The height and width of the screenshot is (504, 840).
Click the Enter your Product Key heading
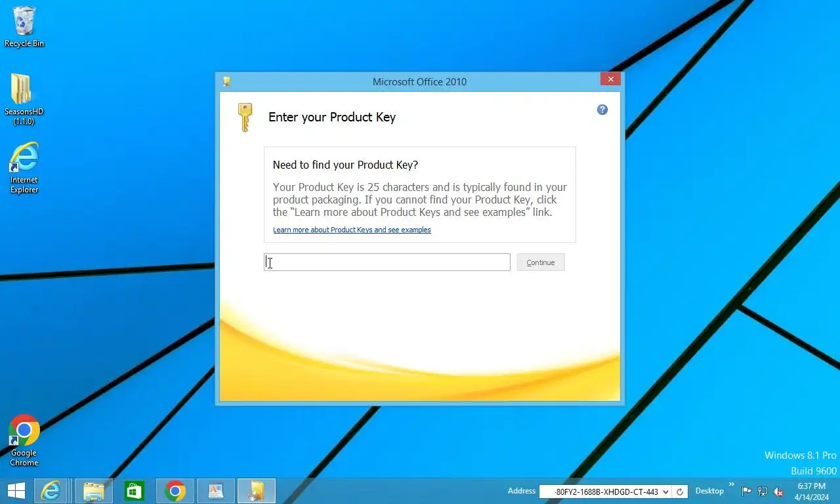pyautogui.click(x=332, y=117)
